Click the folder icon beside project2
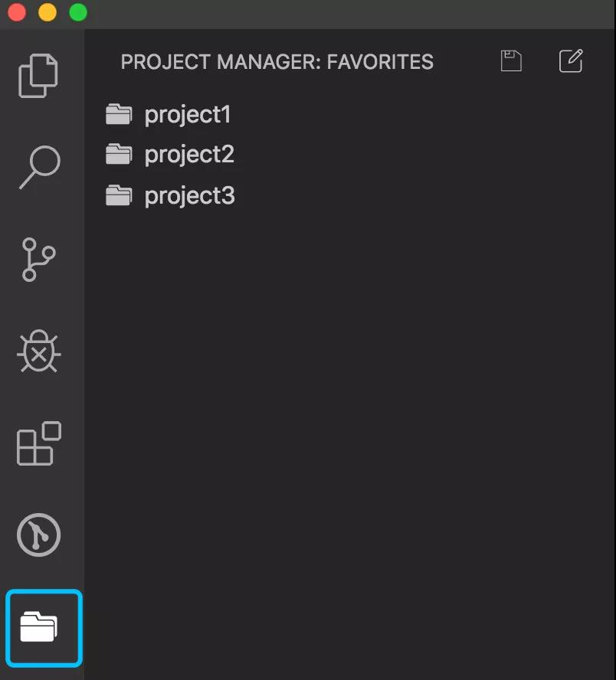Screen dimensions: 616x680 [119, 155]
